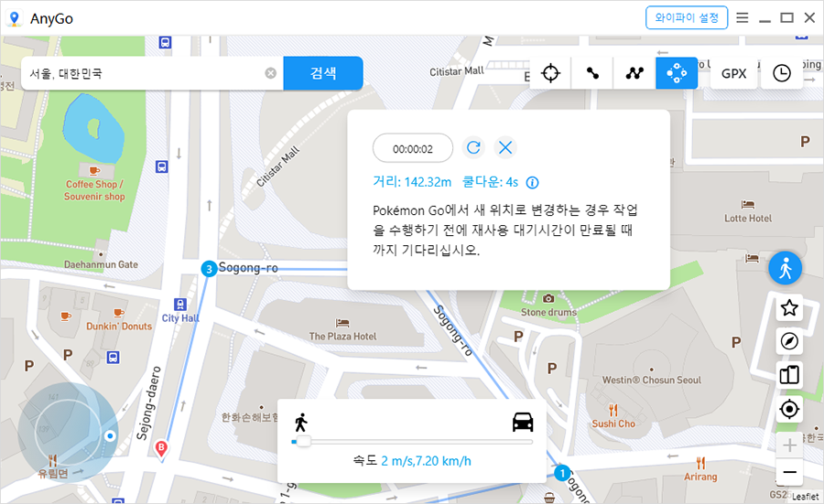Click the speed slider handle
Screen dimensions: 824x504
click(303, 442)
